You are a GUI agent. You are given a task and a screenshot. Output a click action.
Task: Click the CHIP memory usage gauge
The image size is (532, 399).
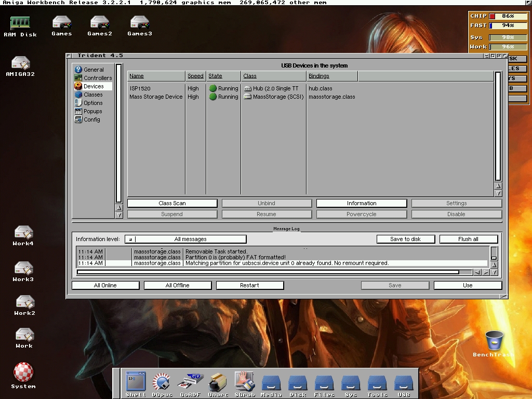(508, 16)
